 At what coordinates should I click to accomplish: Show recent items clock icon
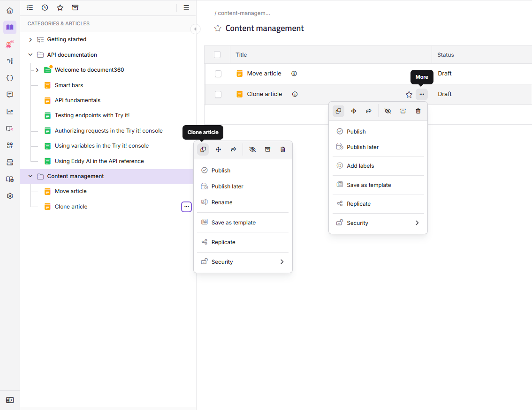(x=45, y=7)
